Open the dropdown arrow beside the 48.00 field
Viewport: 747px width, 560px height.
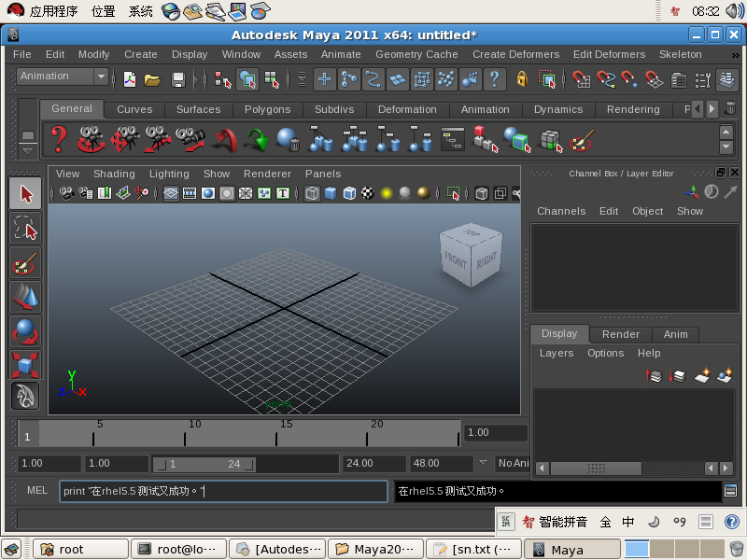483,463
